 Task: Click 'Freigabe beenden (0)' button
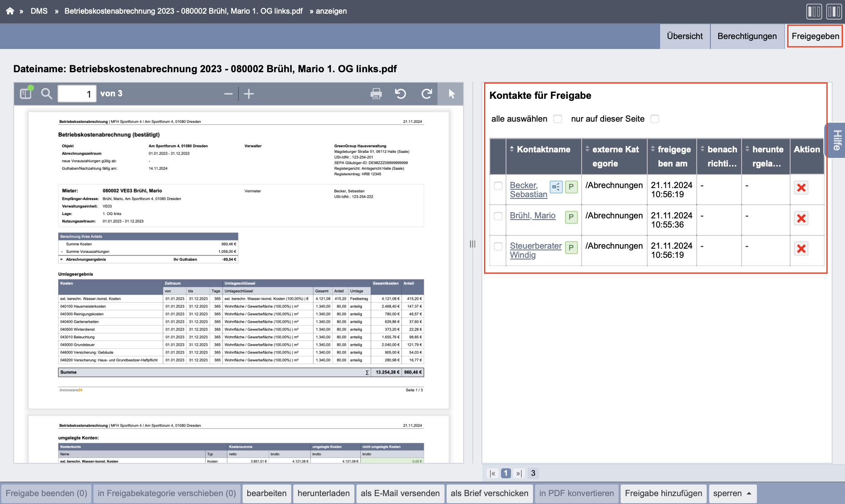47,494
